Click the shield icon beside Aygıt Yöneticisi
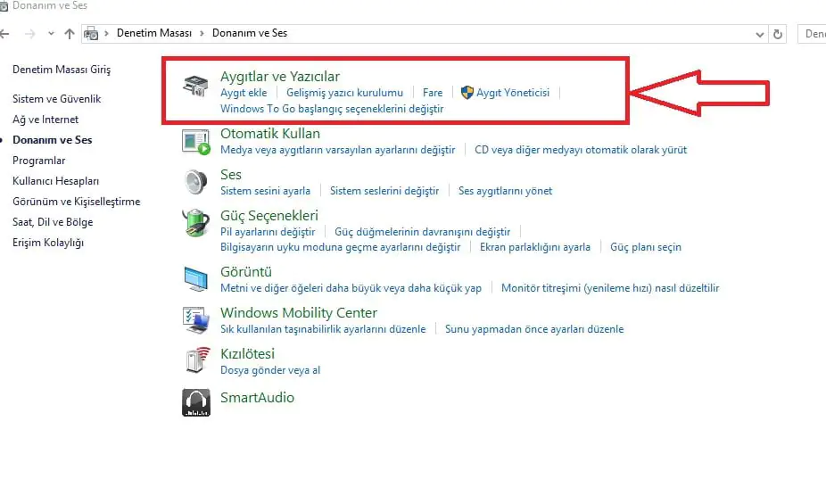The image size is (826, 504). 467,93
